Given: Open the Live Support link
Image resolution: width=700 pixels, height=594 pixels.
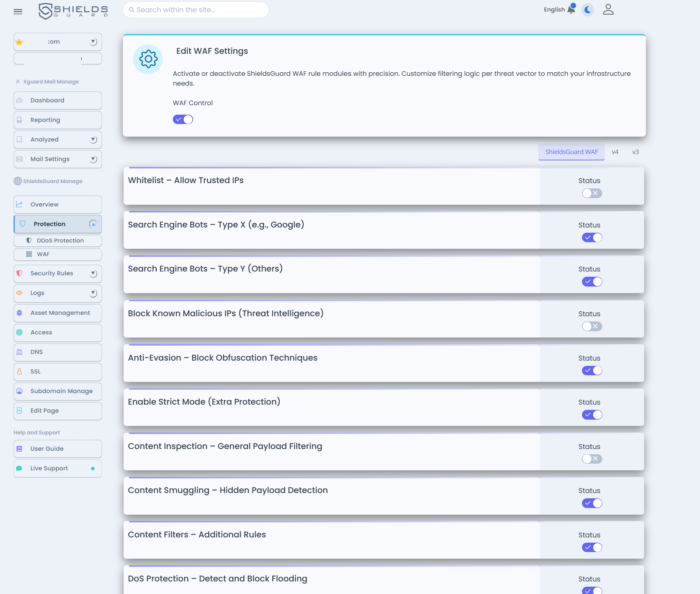Looking at the screenshot, I should click(x=49, y=468).
